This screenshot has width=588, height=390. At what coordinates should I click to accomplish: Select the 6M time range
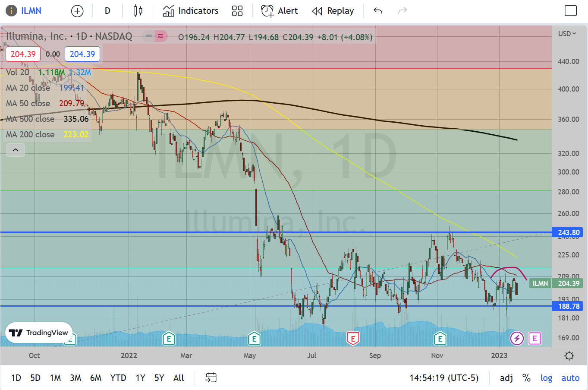(95, 378)
